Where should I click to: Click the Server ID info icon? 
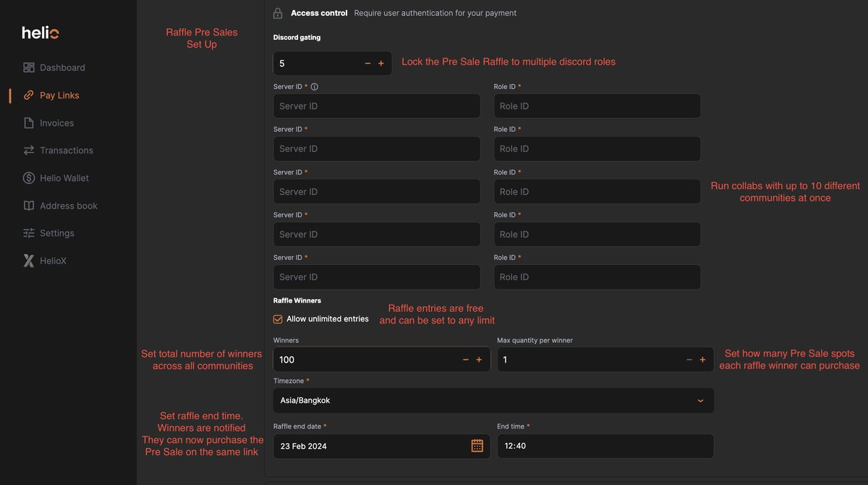click(x=314, y=87)
